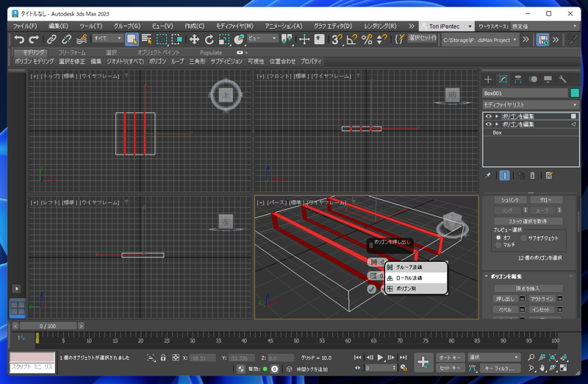The width and height of the screenshot is (588, 384).
Task: Choose ポリゴン別 in the popup
Action: pos(416,288)
